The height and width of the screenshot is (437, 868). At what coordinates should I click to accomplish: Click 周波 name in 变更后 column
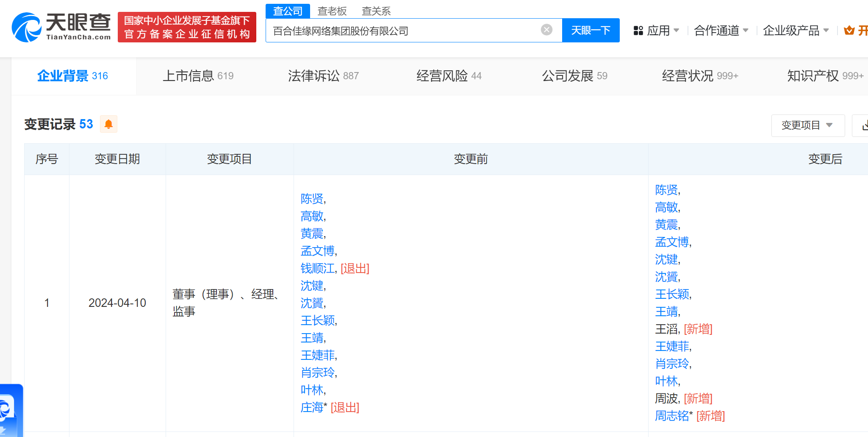(666, 398)
